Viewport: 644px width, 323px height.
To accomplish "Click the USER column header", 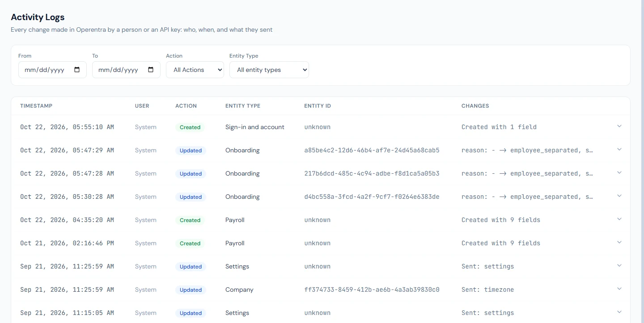I will click(142, 106).
